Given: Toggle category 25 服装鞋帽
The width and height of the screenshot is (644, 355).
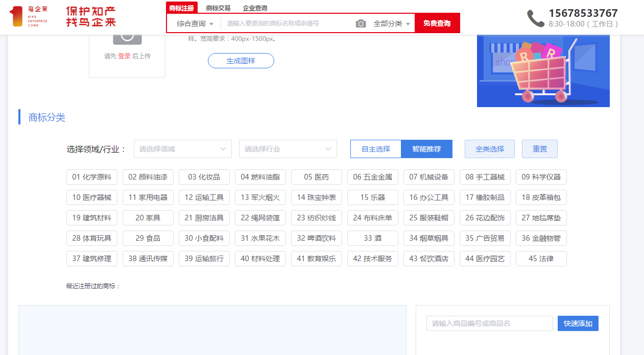Looking at the screenshot, I should (x=429, y=218).
